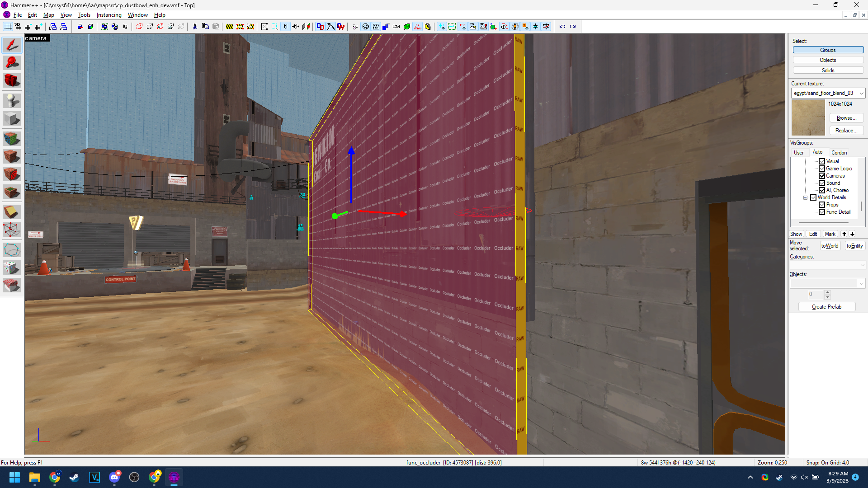Select the Entity tool
The height and width of the screenshot is (488, 868).
pyautogui.click(x=12, y=100)
